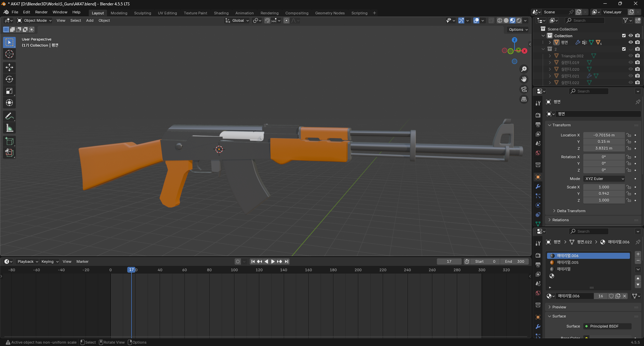
Task: Open the Object Data properties tab
Action: click(538, 224)
